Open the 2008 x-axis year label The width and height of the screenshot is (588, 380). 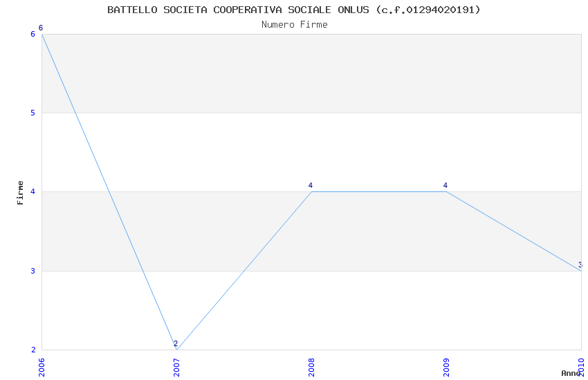click(311, 367)
